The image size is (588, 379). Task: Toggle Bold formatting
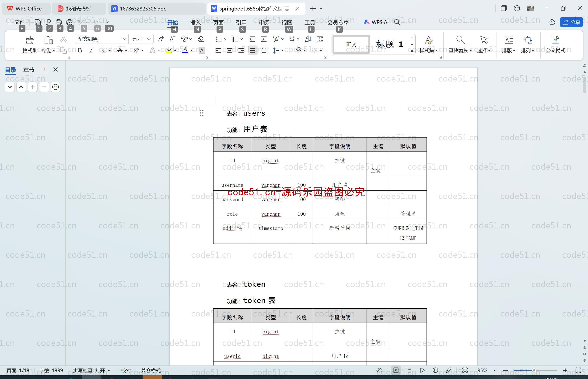(x=80, y=50)
